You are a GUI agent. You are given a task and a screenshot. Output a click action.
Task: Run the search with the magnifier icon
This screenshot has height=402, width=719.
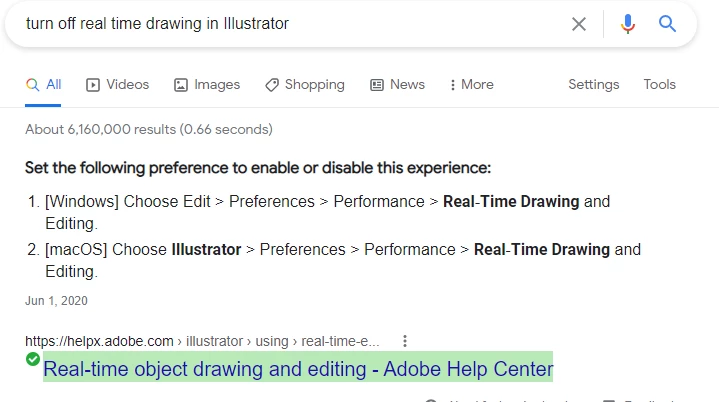pyautogui.click(x=667, y=23)
